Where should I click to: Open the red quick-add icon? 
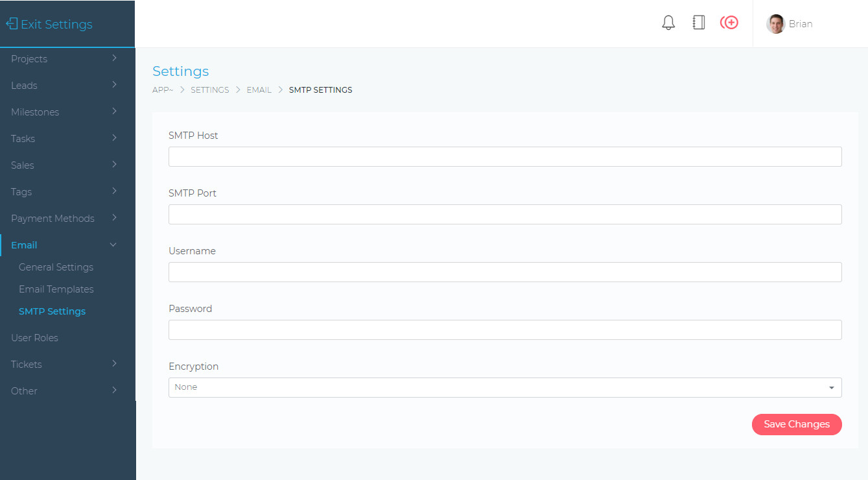pyautogui.click(x=729, y=22)
